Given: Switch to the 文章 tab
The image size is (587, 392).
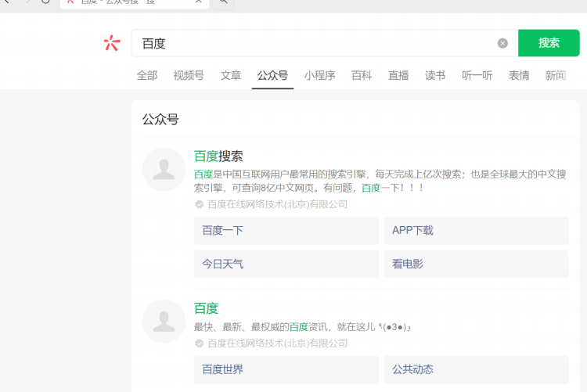Looking at the screenshot, I should [x=231, y=76].
